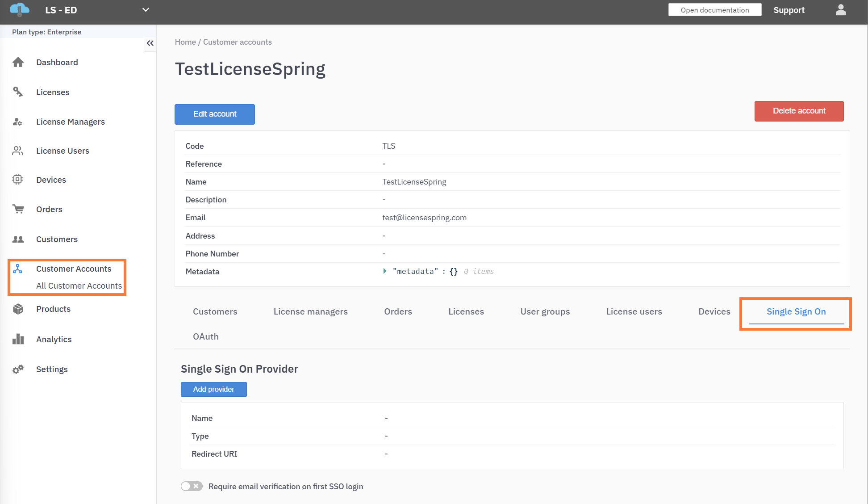Switch to the User groups tab
This screenshot has width=868, height=504.
545,311
